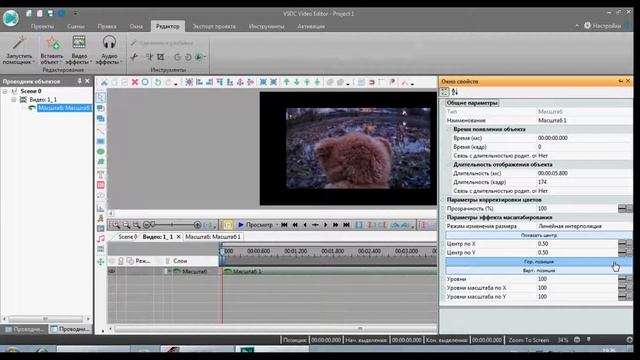Click the second magnifier (zoom out) on the timeline toolbar
Screen dimensions: 640x360
coord(127,225)
